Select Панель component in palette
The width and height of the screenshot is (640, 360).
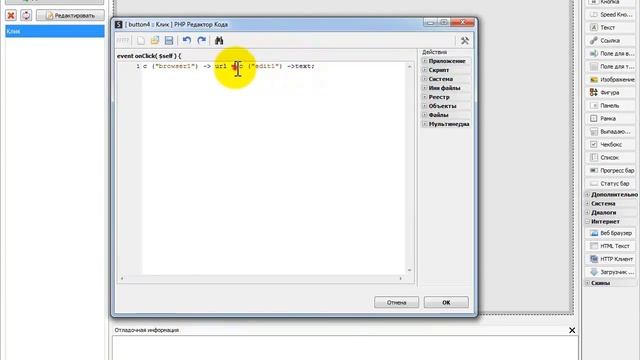coord(610,106)
